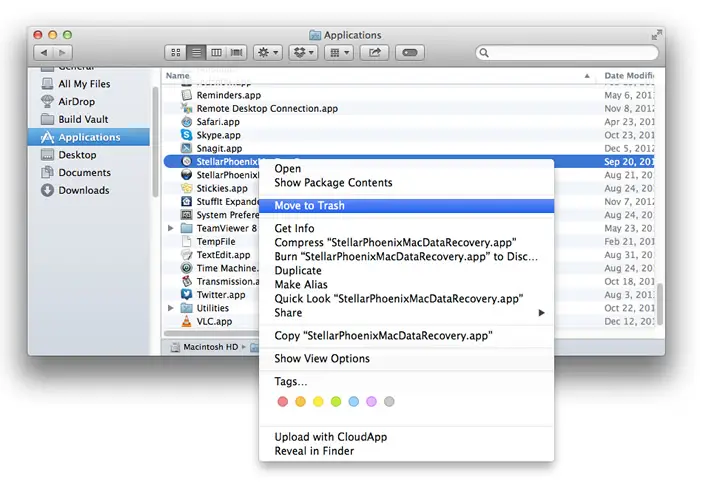The width and height of the screenshot is (706, 497).
Task: Click the Back navigation button
Action: tap(42, 52)
